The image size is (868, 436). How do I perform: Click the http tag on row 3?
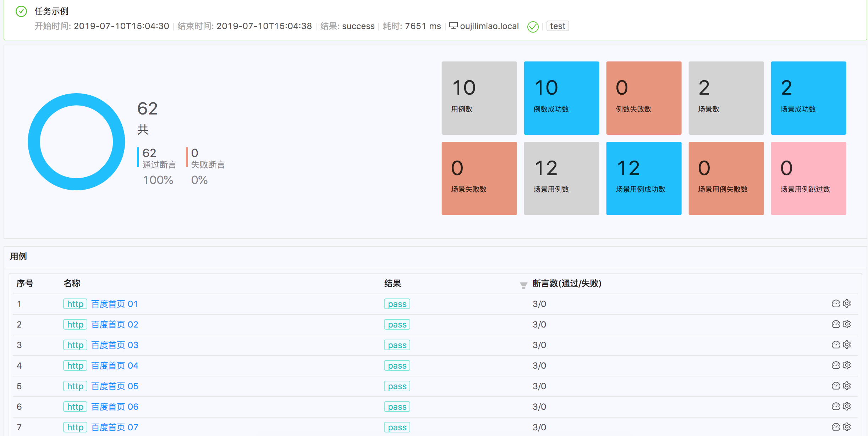point(75,345)
